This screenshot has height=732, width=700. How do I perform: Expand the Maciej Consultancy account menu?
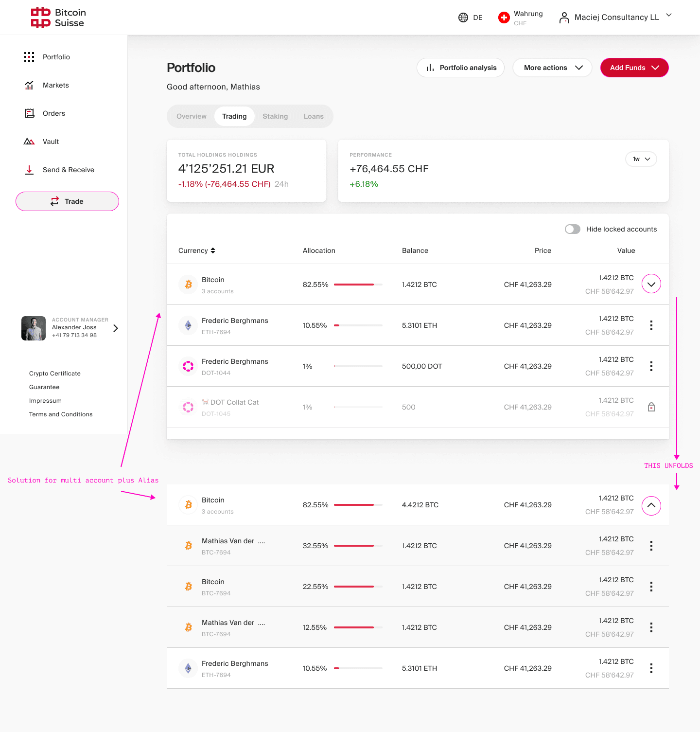(669, 15)
